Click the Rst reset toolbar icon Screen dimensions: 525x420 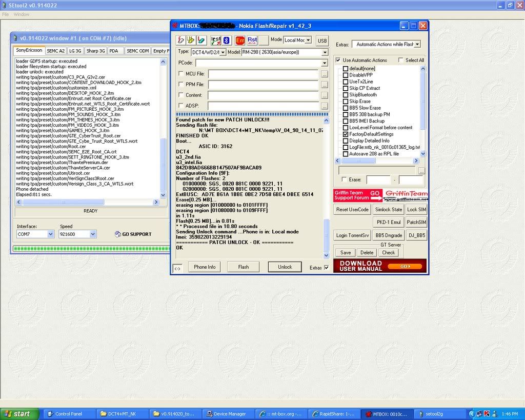pyautogui.click(x=252, y=40)
